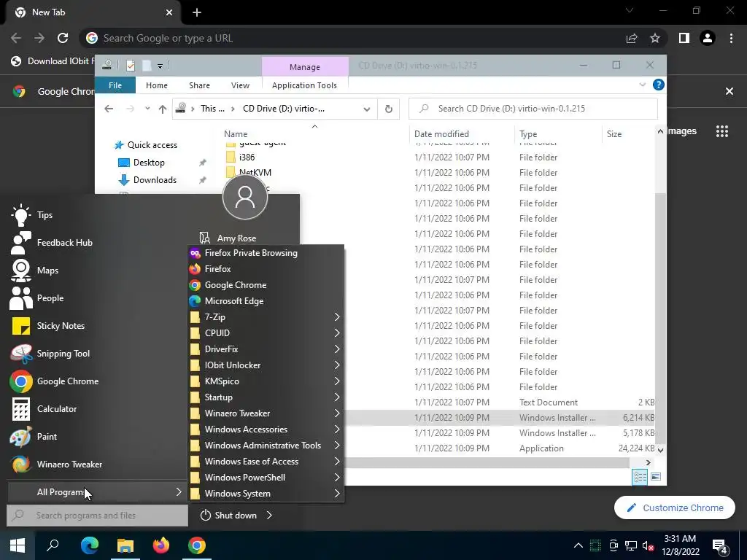Click the volume icon in system tray

pos(648,545)
